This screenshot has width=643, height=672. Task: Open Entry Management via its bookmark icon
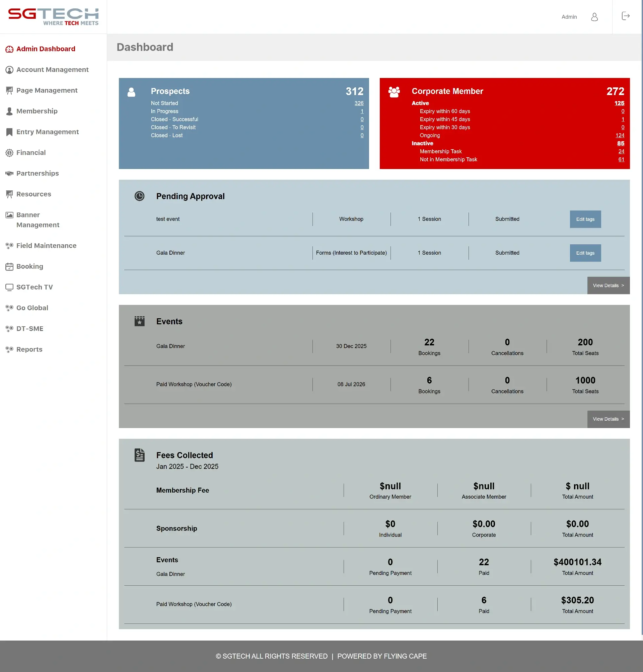(x=9, y=132)
